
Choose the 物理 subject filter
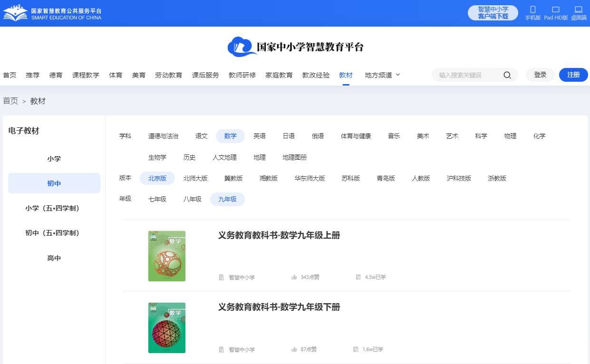coord(510,136)
